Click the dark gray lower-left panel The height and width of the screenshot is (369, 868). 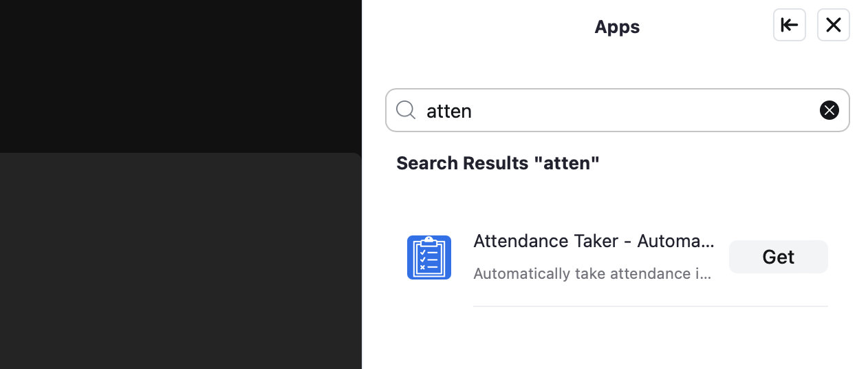[180, 261]
